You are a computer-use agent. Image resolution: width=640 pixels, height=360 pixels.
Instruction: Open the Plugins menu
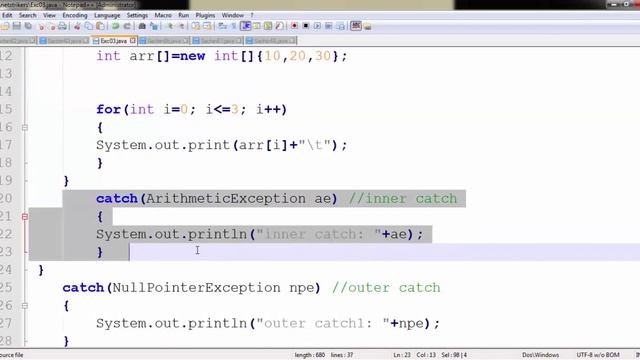click(x=205, y=15)
